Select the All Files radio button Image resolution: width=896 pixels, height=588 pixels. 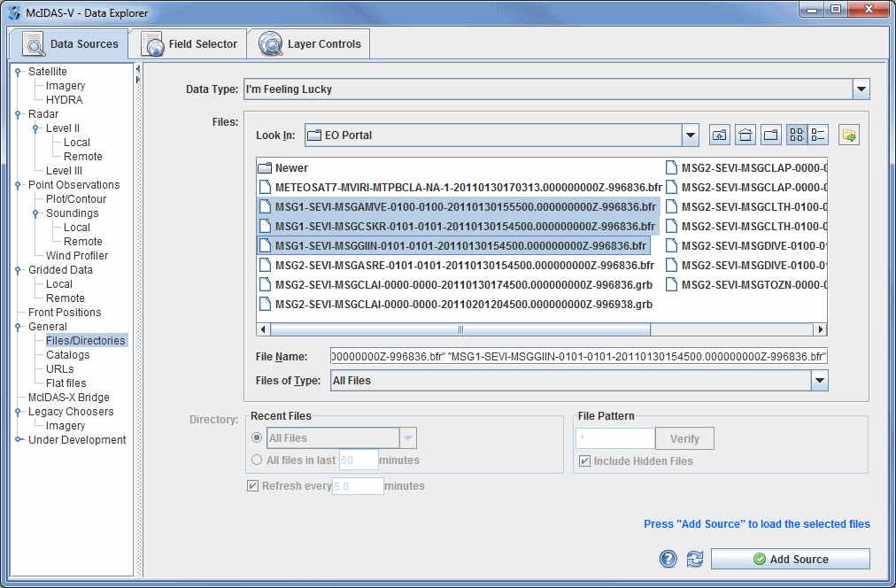tap(257, 437)
